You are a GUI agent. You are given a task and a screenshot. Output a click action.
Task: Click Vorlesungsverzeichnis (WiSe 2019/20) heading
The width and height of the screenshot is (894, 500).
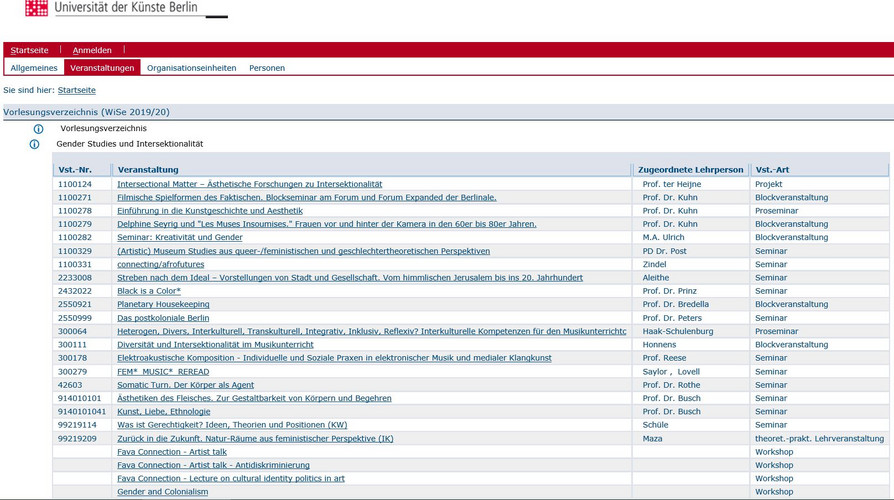coord(87,112)
